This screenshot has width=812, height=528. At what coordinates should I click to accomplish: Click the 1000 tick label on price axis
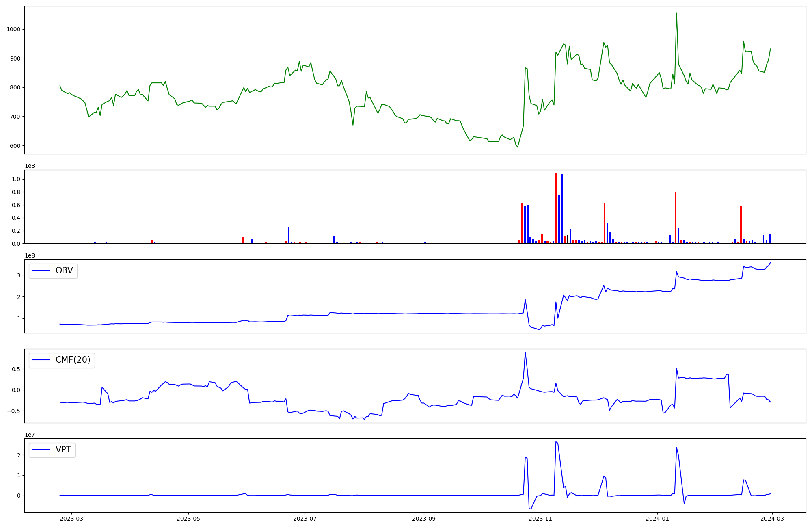pyautogui.click(x=14, y=29)
